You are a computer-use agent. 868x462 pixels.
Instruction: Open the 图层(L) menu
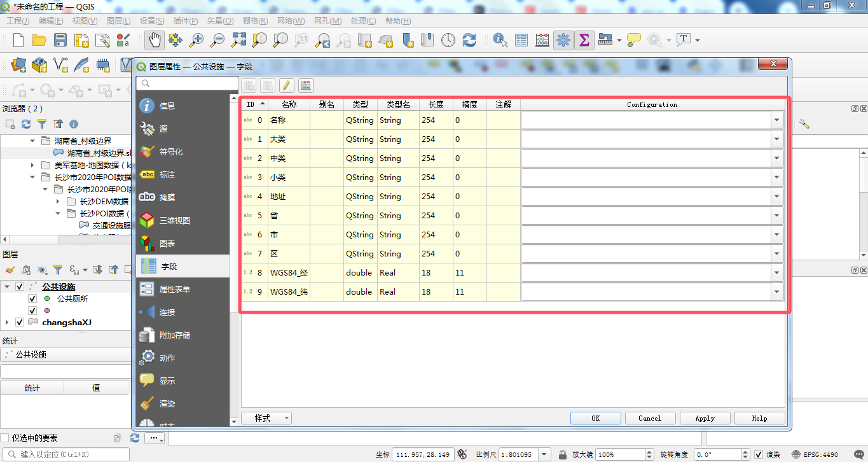119,21
